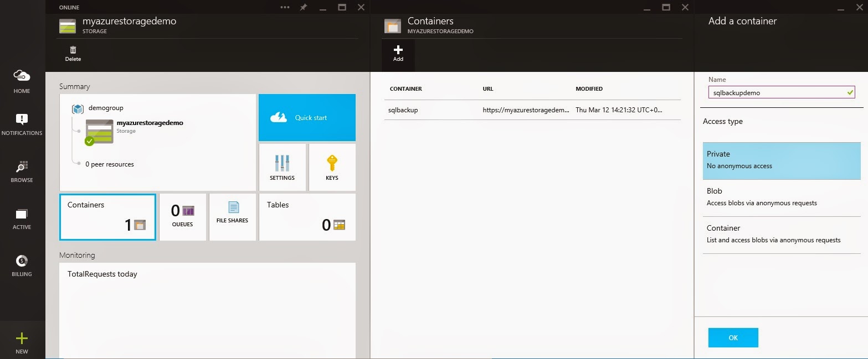Open Notifications in the left sidebar

pos(22,125)
